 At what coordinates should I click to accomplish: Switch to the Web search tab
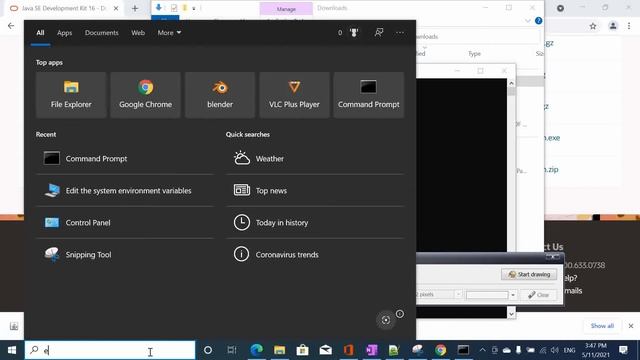pos(138,33)
